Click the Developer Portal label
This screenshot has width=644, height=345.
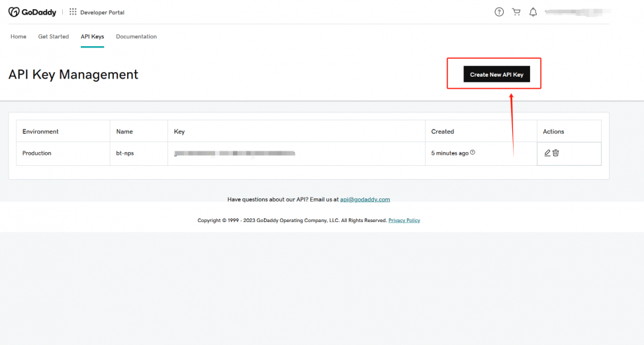pos(103,13)
